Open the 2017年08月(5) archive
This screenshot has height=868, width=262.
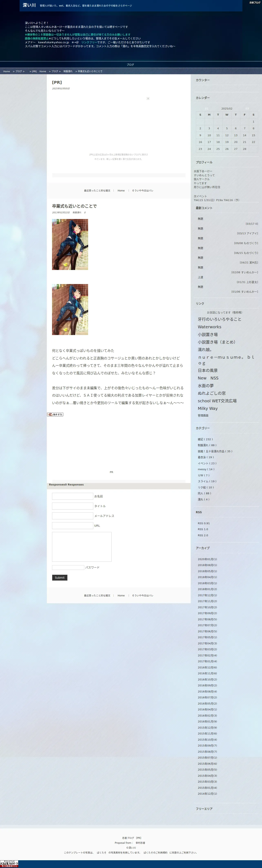point(207,619)
